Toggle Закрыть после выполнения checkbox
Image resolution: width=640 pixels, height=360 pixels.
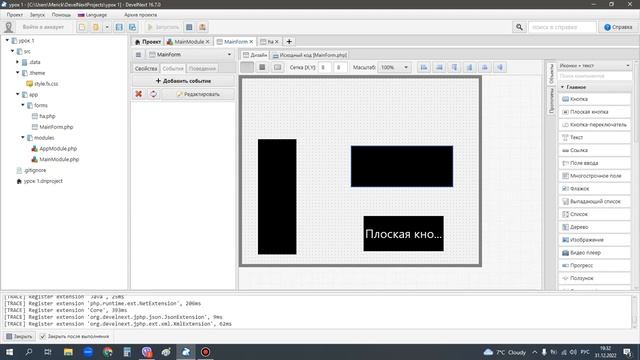coord(43,336)
